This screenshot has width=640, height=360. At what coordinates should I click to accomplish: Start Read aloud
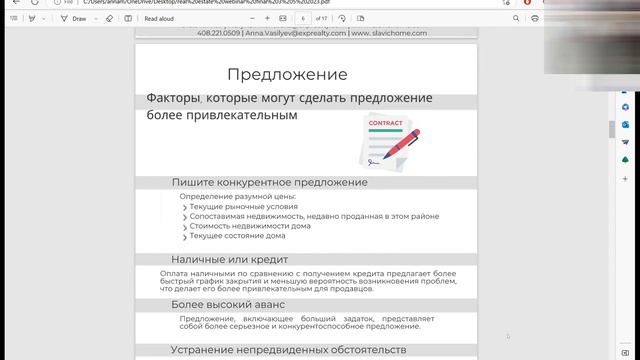coord(159,19)
